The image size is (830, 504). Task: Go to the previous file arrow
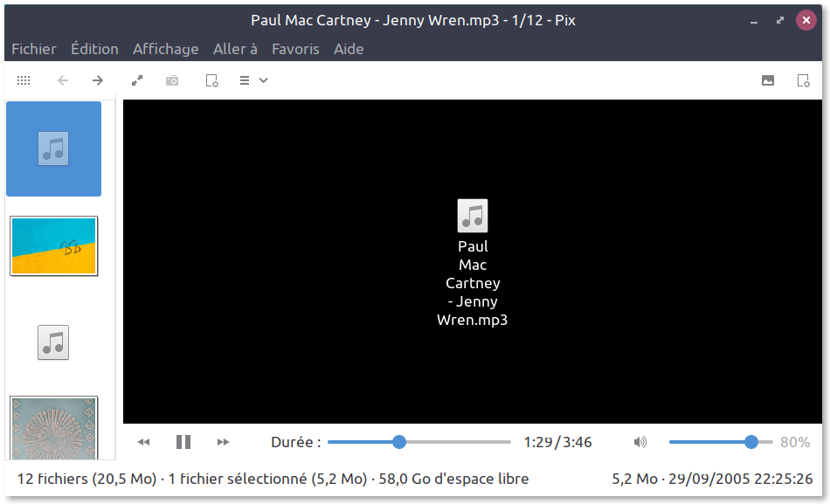(x=63, y=80)
